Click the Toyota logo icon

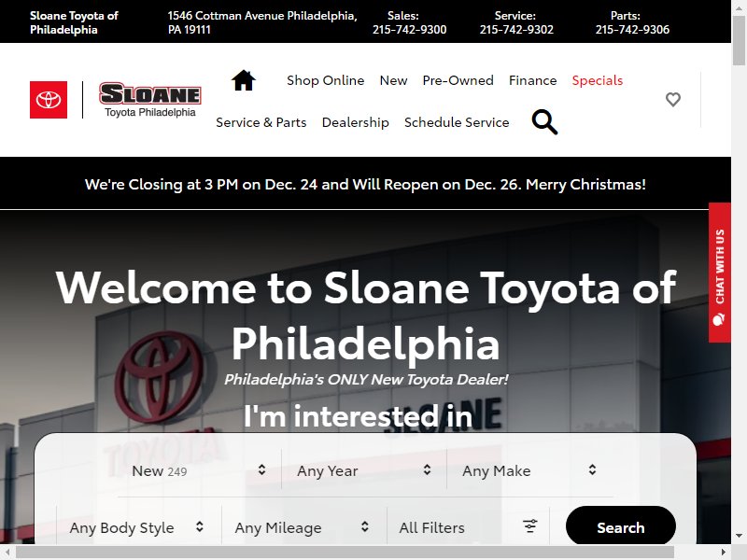click(49, 100)
